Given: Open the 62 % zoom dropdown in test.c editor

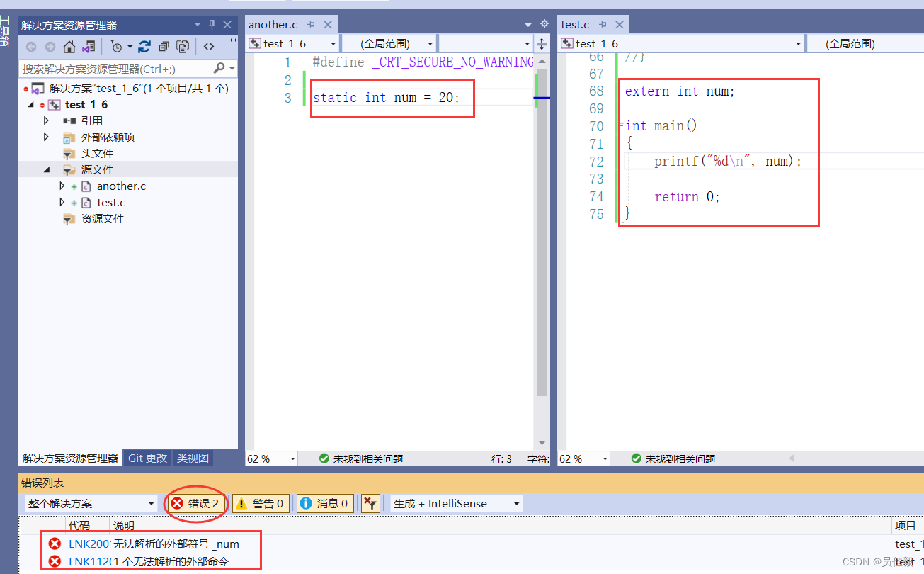Looking at the screenshot, I should pos(584,459).
